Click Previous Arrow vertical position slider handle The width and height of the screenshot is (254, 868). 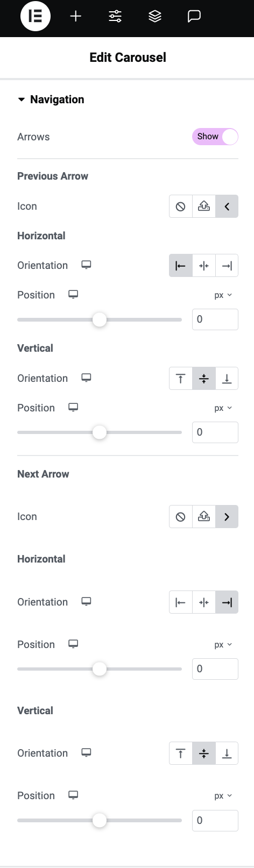coord(100,432)
